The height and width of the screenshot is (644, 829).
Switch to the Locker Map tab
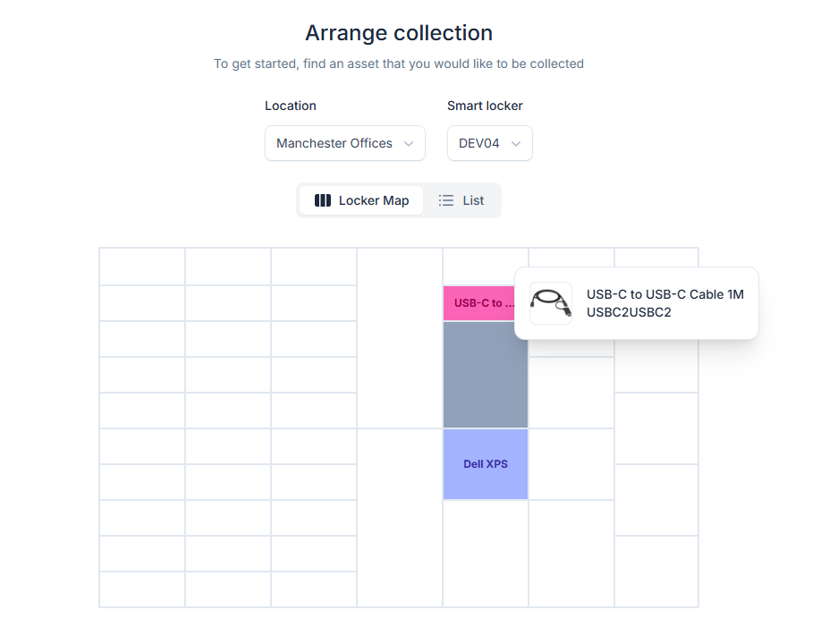point(361,200)
